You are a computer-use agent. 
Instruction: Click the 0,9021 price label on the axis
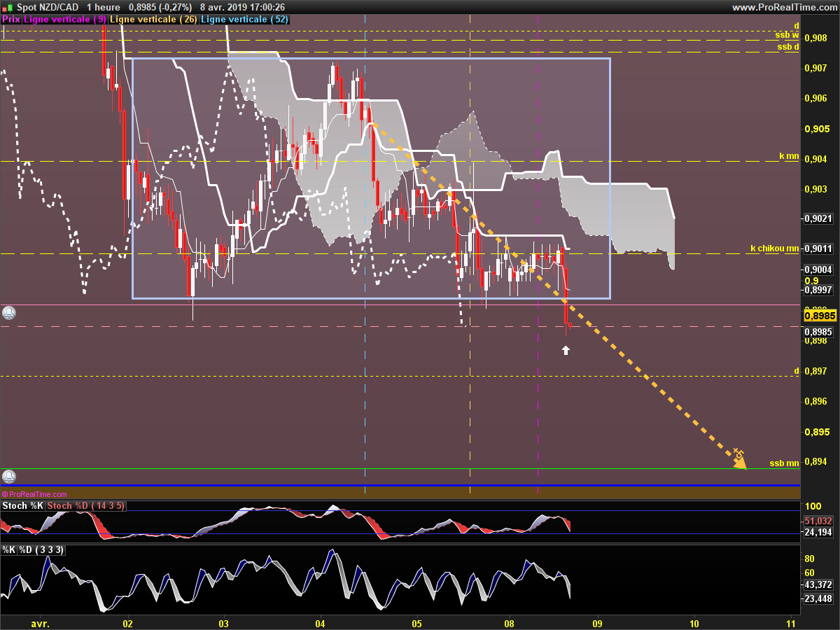[x=818, y=219]
